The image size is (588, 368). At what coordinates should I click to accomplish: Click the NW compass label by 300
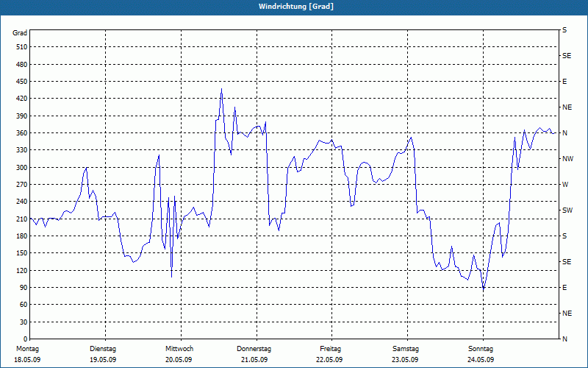pyautogui.click(x=568, y=159)
